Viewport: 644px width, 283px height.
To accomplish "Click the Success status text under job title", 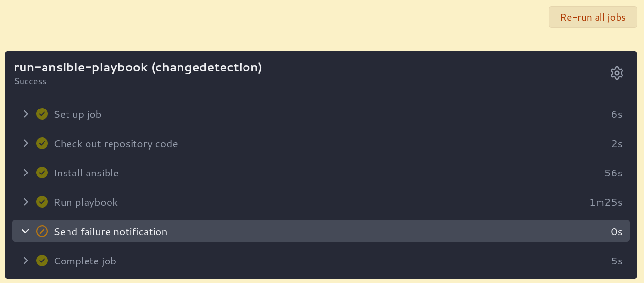I will pyautogui.click(x=30, y=81).
